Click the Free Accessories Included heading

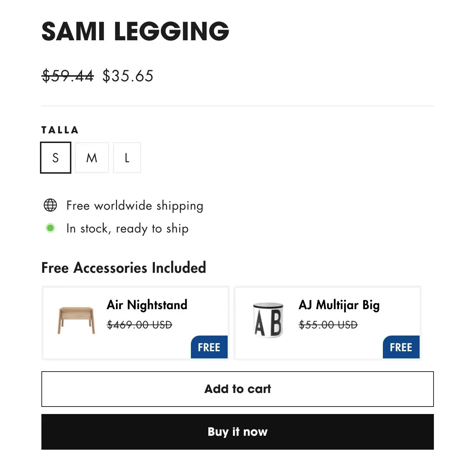(123, 268)
